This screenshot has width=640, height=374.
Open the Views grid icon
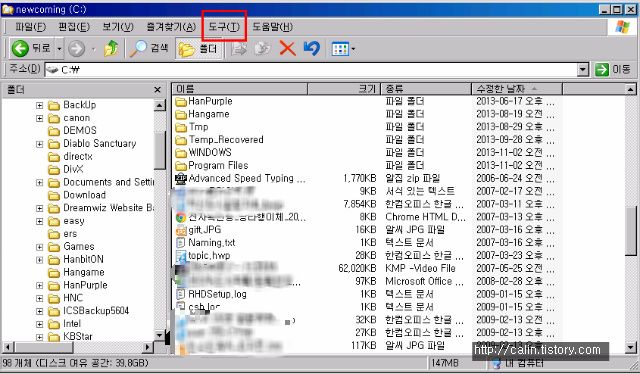click(340, 49)
